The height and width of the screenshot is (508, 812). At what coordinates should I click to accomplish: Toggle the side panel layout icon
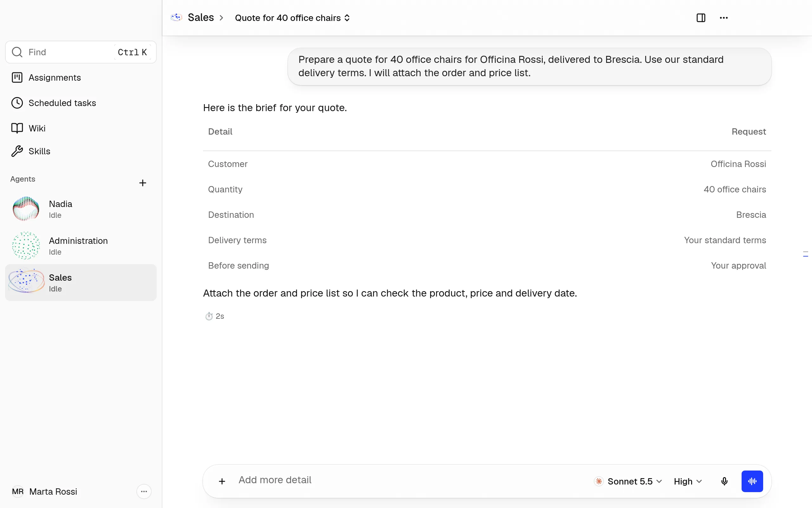coord(701,18)
